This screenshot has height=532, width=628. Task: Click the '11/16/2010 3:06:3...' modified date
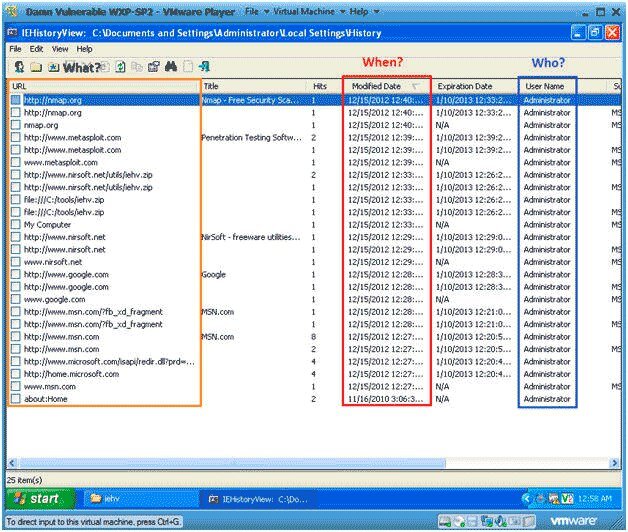(x=386, y=399)
